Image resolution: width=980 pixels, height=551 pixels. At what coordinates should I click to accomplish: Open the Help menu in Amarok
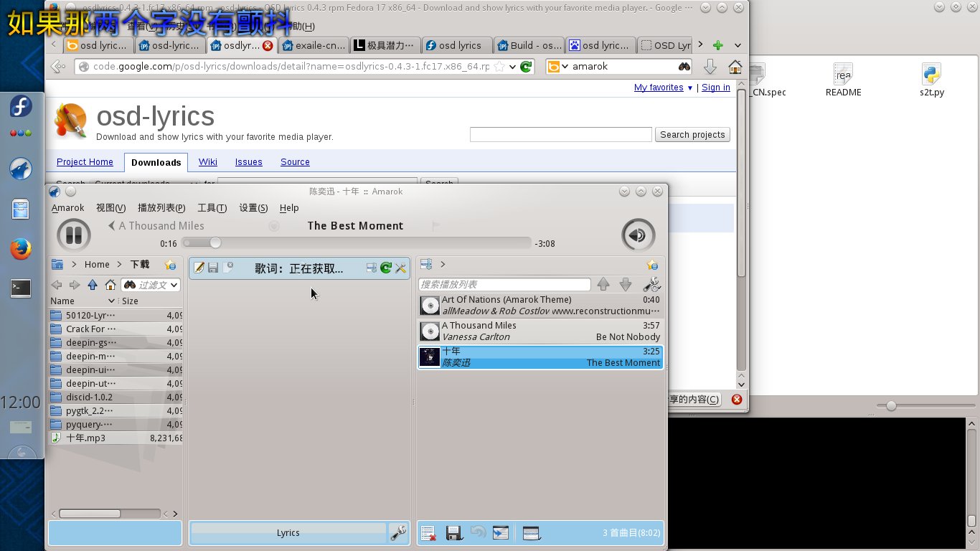pyautogui.click(x=289, y=208)
